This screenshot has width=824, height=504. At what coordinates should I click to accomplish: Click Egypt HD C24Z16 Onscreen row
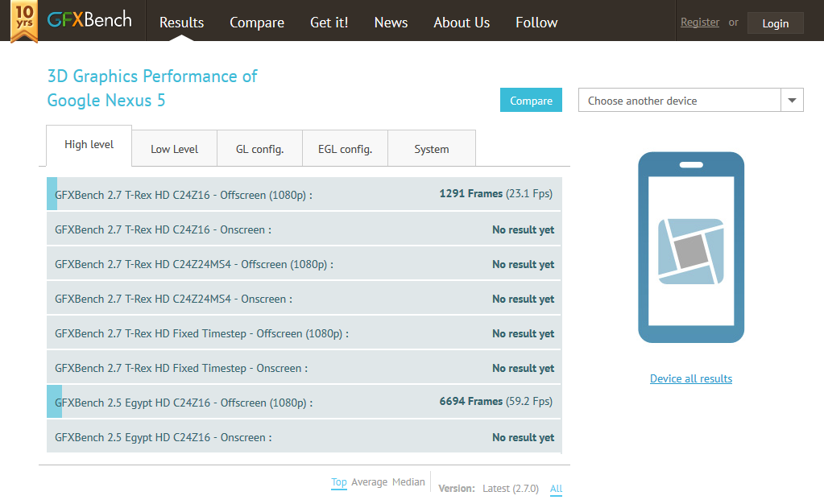304,436
